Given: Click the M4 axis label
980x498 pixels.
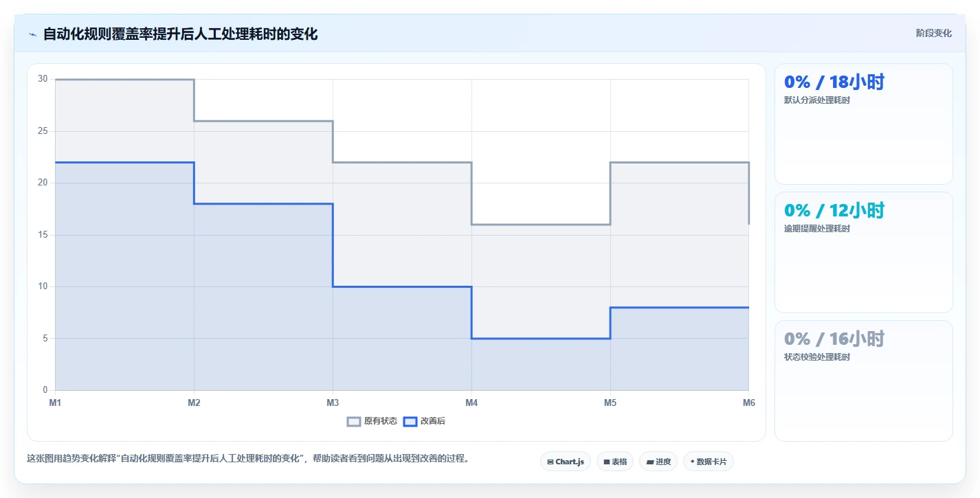Looking at the screenshot, I should [471, 403].
